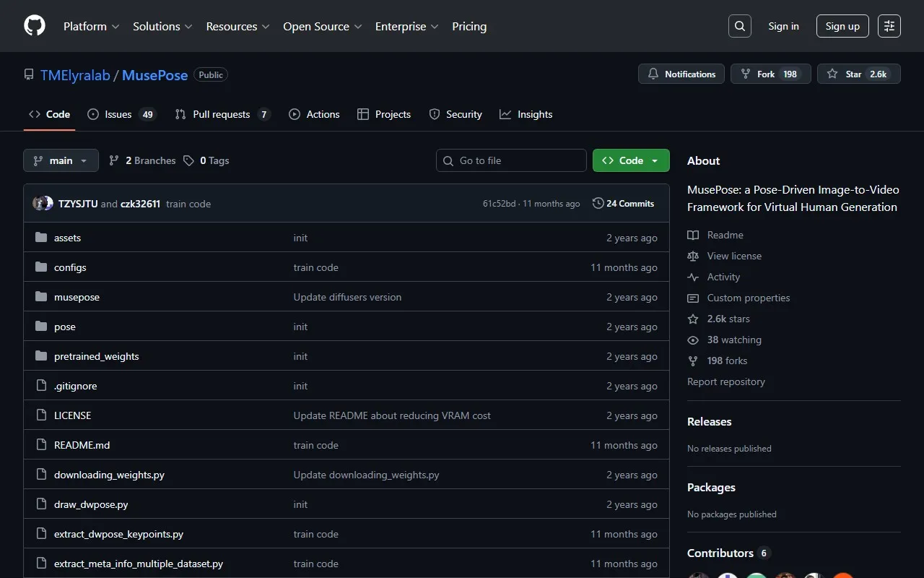924x578 pixels.
Task: Click the appearance settings icon in header
Action: point(889,26)
